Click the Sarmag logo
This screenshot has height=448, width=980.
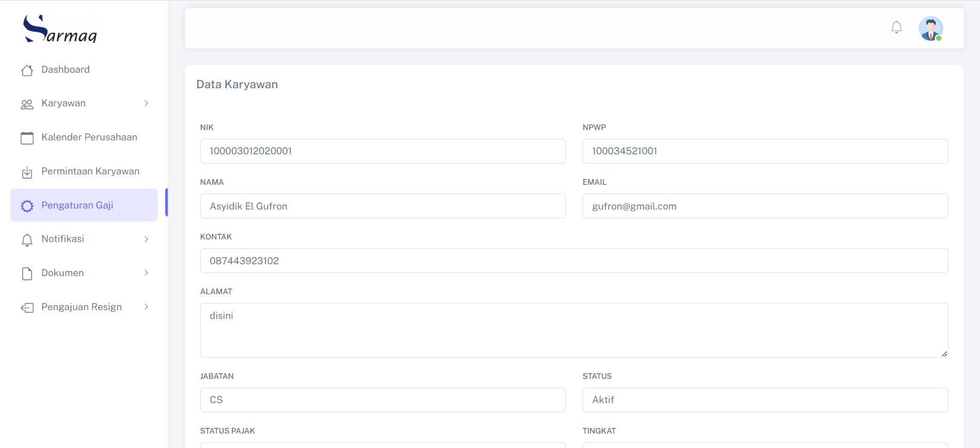[x=60, y=29]
